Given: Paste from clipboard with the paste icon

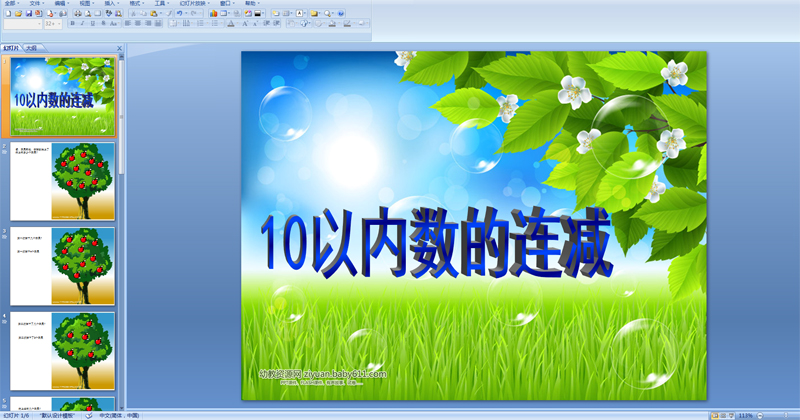Looking at the screenshot, I should click(154, 14).
